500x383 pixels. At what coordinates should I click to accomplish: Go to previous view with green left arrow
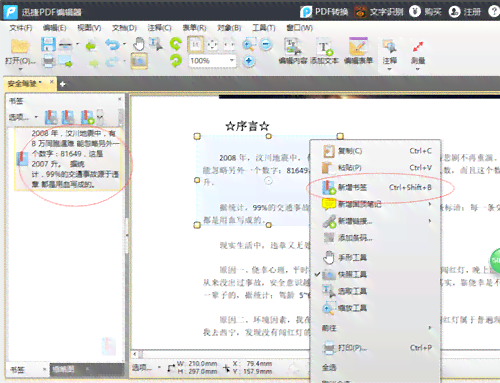(x=91, y=46)
